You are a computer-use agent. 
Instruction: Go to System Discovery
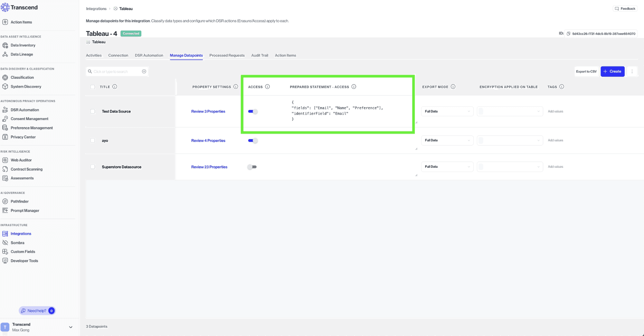pyautogui.click(x=26, y=86)
